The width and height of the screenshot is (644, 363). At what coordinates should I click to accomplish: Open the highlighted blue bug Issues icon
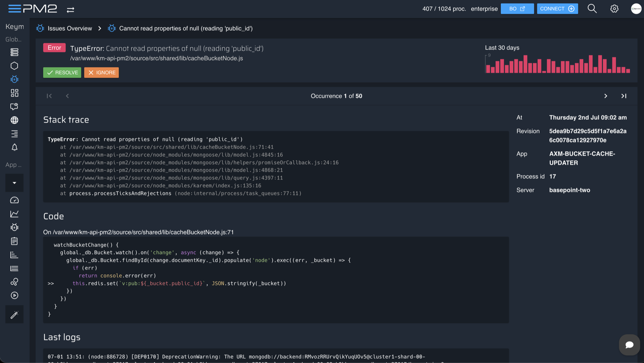(x=14, y=79)
